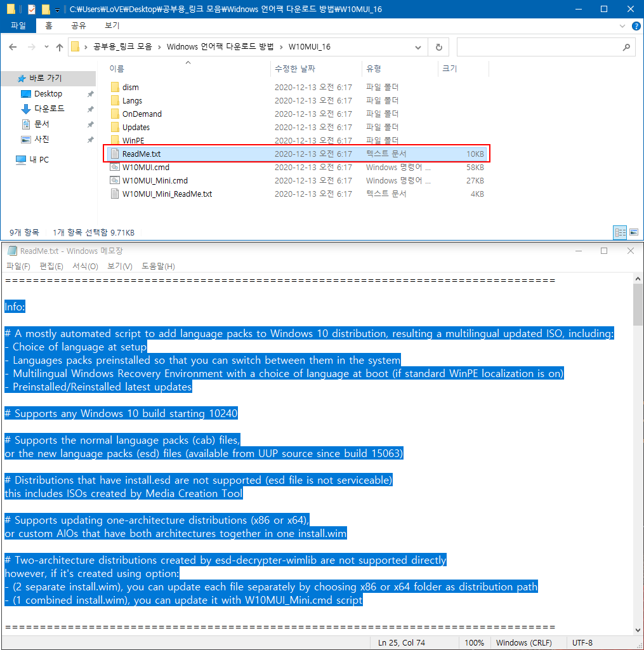Open the 파일 tab in Explorer
Screen dimensions: 644x650
[18, 25]
